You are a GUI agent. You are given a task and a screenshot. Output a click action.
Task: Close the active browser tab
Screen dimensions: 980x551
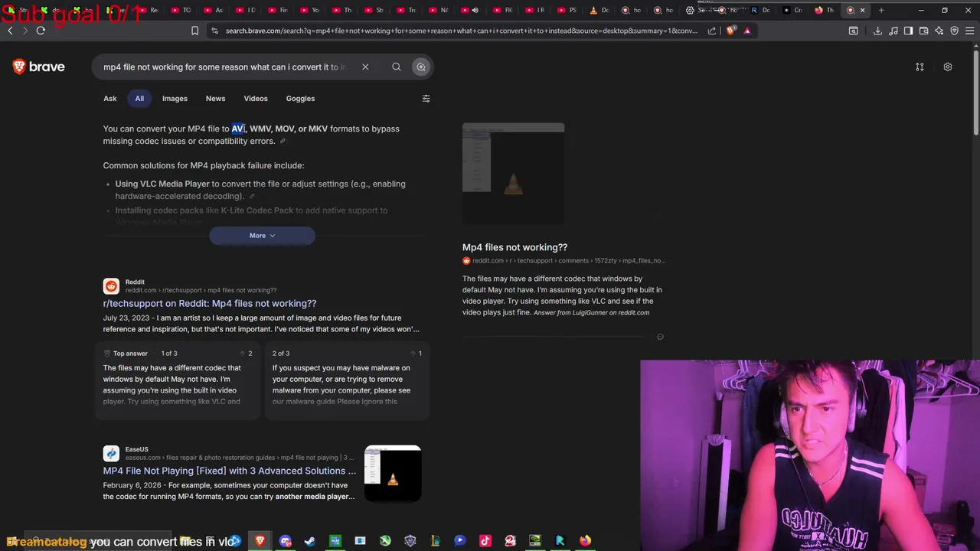[x=863, y=10]
